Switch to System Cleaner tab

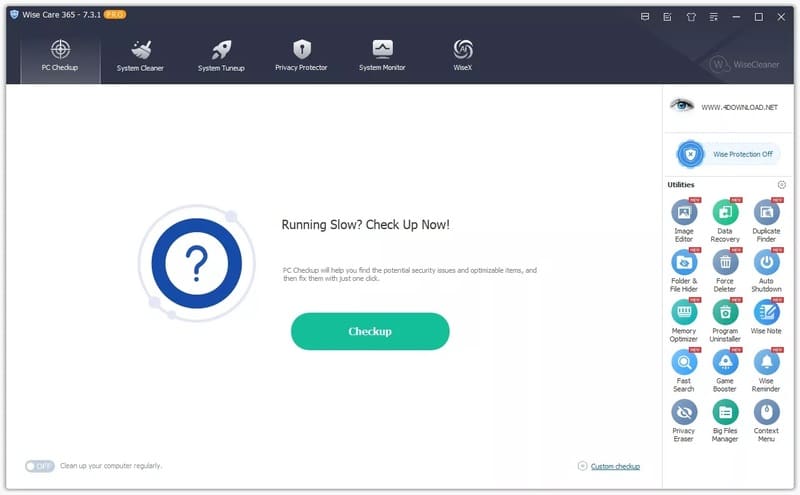(x=140, y=56)
